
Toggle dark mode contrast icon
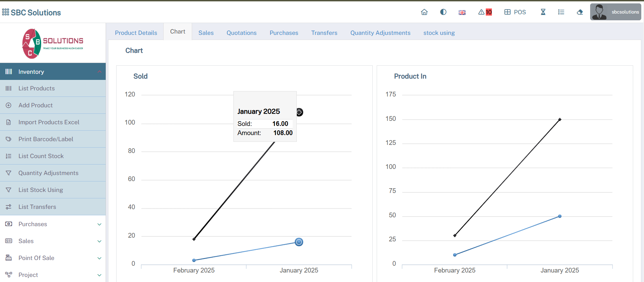click(443, 12)
